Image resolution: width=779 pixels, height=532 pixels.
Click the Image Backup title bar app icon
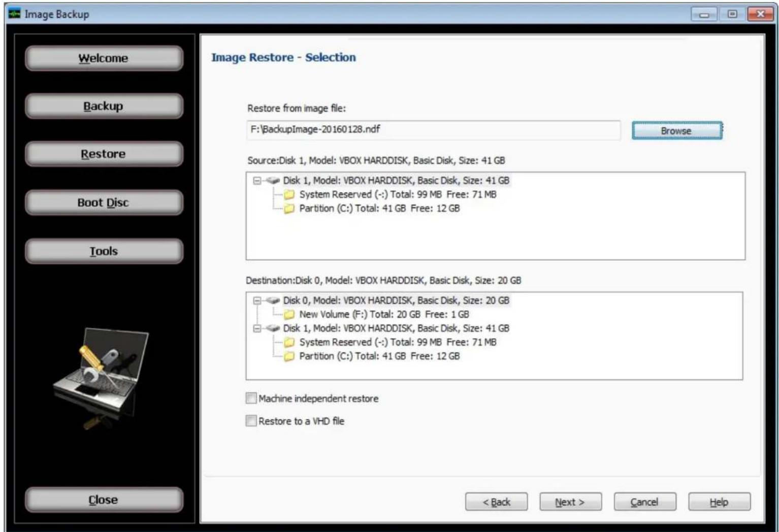(x=15, y=14)
